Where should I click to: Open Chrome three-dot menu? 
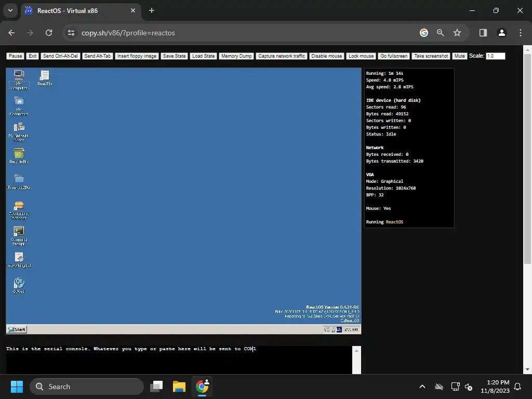pyautogui.click(x=520, y=33)
